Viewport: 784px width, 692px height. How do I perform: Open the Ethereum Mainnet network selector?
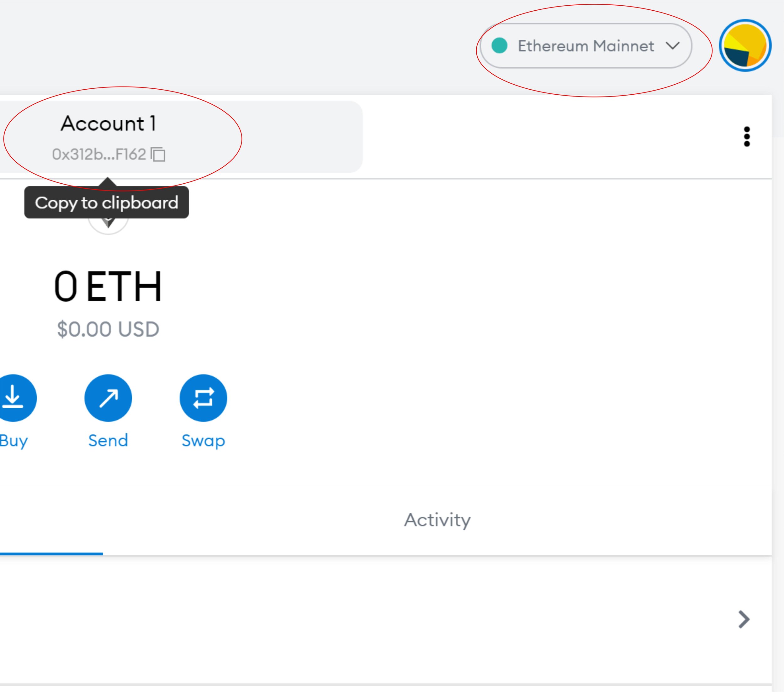coord(586,46)
